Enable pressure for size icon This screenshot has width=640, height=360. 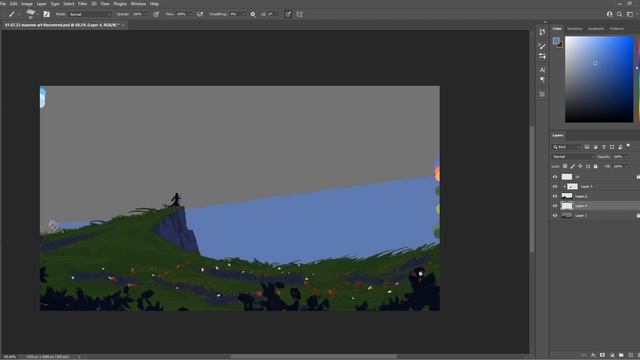[x=288, y=14]
